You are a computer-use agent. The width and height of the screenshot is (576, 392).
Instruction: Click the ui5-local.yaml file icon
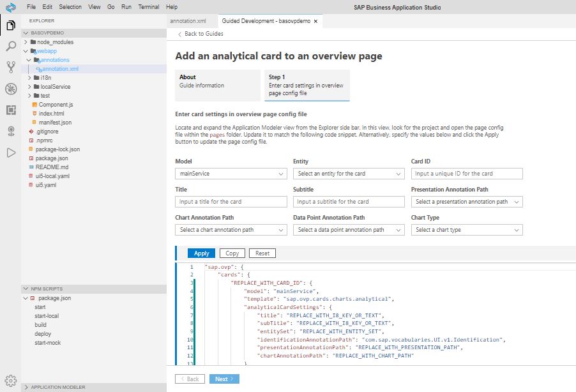tap(31, 176)
